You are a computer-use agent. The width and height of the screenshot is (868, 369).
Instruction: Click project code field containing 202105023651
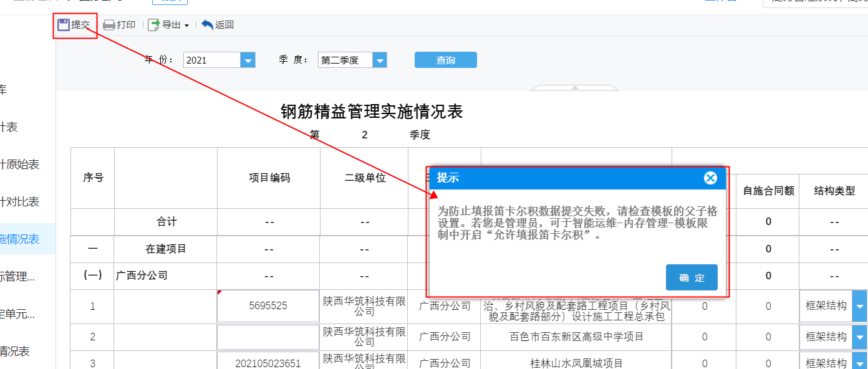(268, 363)
